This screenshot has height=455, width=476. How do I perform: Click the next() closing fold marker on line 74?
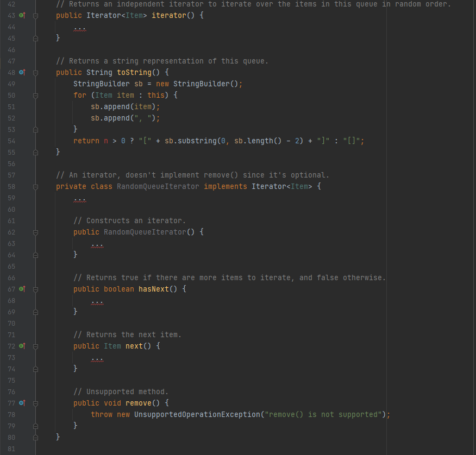pos(35,369)
